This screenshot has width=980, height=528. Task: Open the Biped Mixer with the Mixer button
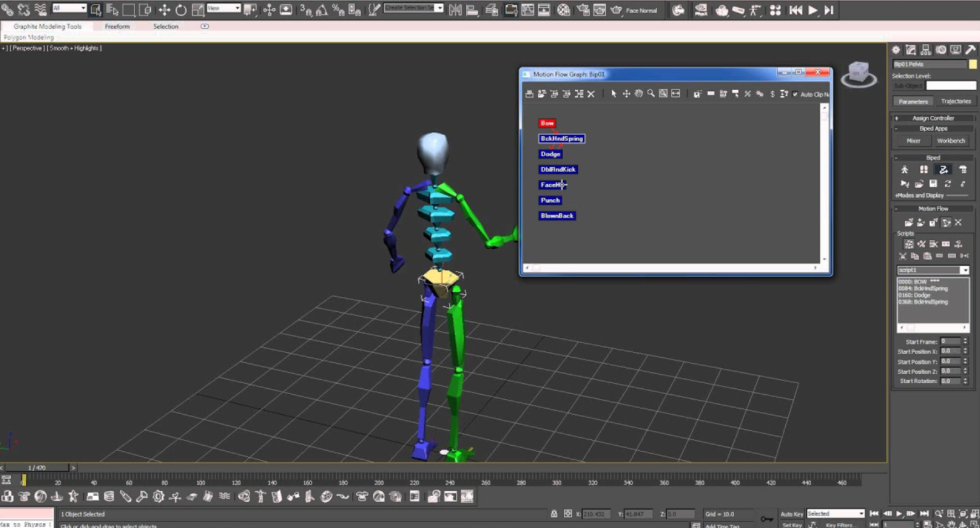coord(912,141)
